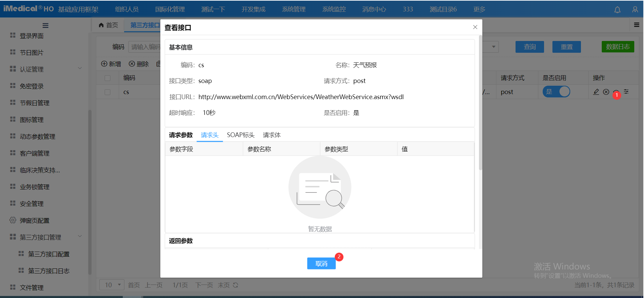The height and width of the screenshot is (298, 644).
Task: Switch to the 请求体 tab
Action: coord(272,135)
